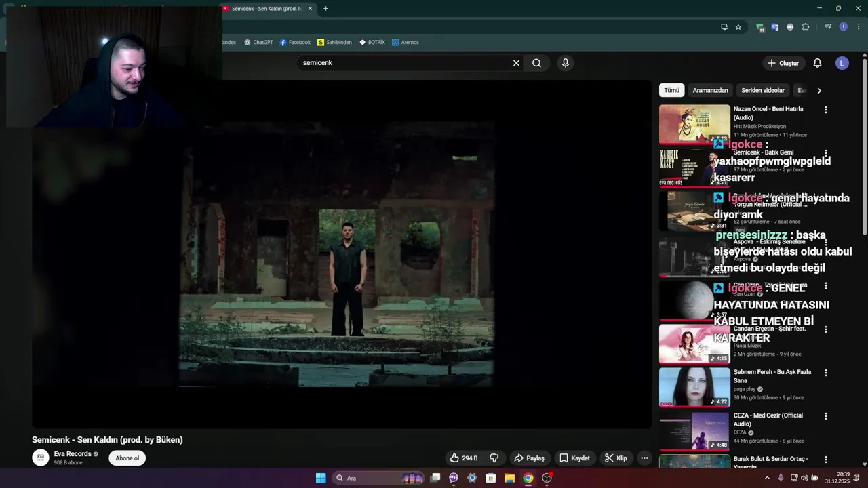Open the YouTube account avatar menu
Image resolution: width=868 pixels, height=488 pixels.
click(x=842, y=63)
